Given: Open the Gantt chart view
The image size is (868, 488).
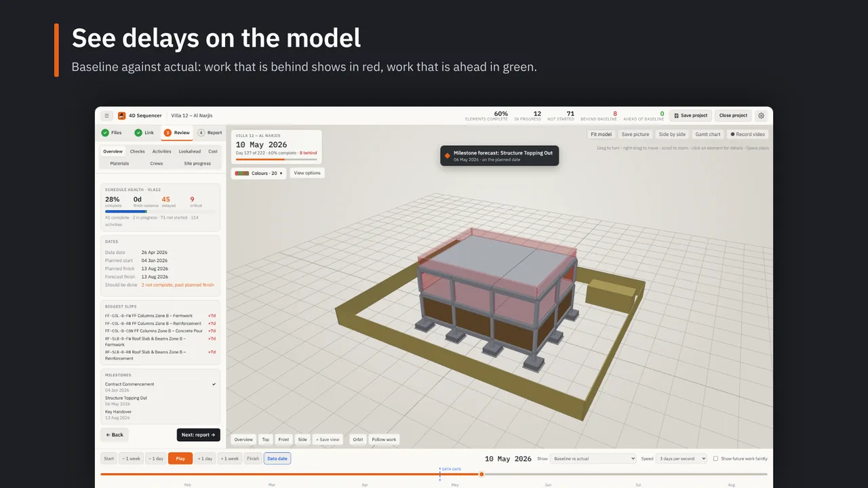Looking at the screenshot, I should click(x=708, y=134).
